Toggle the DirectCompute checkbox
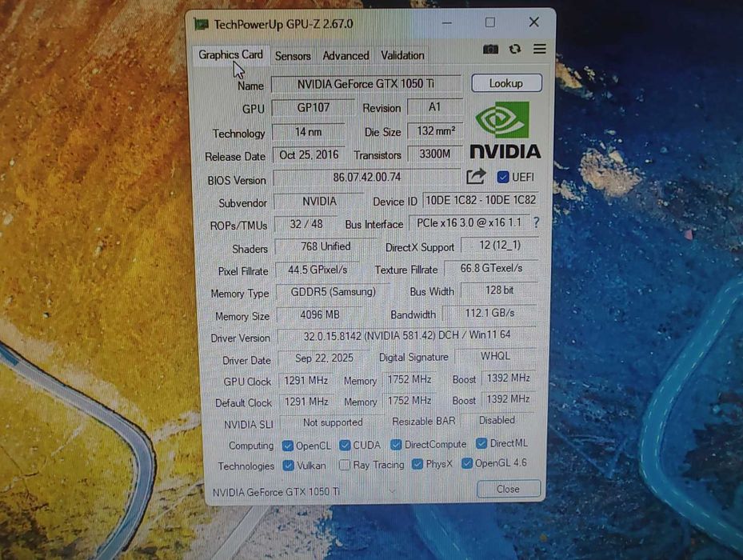Image resolution: width=743 pixels, height=560 pixels. (x=396, y=444)
